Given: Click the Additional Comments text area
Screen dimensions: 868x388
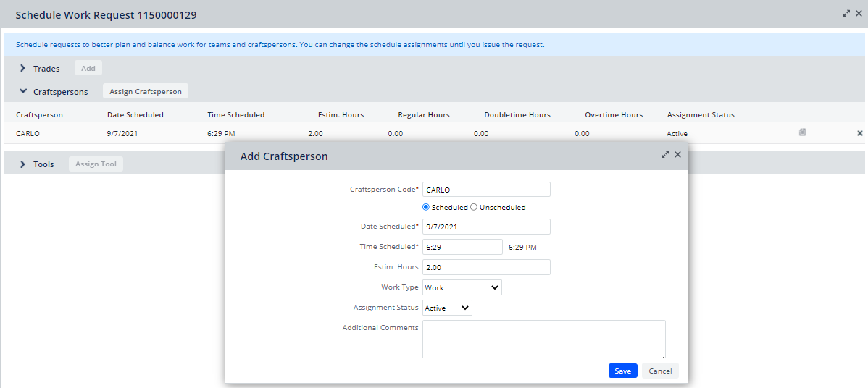Looking at the screenshot, I should [x=544, y=339].
